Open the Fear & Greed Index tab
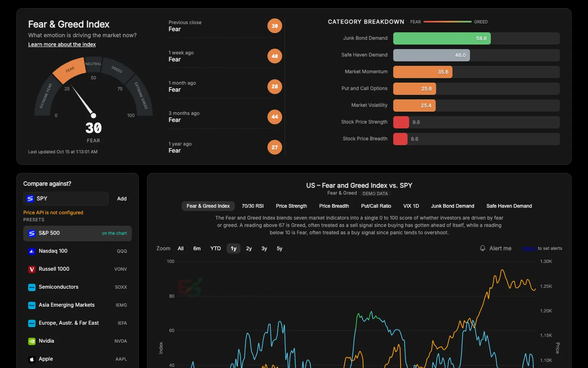Screen dimensions: 588x368 pyautogui.click(x=208, y=206)
